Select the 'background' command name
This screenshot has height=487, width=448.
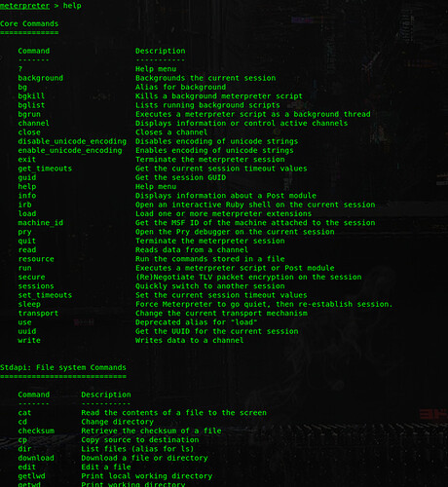41,78
